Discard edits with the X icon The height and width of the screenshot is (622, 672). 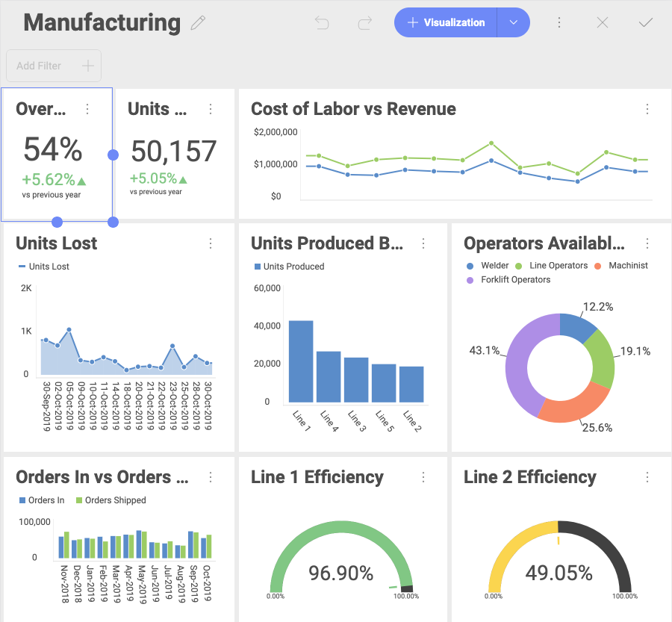point(603,23)
